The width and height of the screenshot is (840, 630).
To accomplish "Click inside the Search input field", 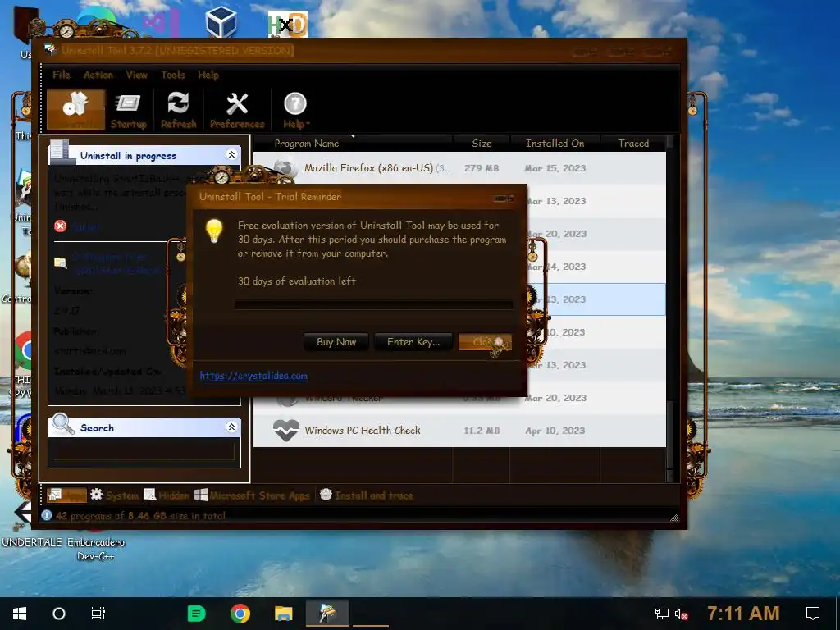I will (x=144, y=450).
